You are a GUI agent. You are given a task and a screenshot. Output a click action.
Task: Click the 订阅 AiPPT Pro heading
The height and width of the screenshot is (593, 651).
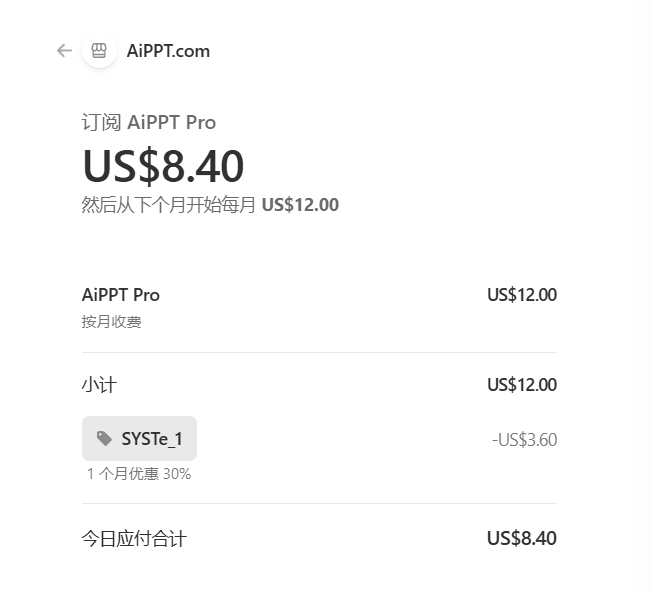[x=148, y=123]
